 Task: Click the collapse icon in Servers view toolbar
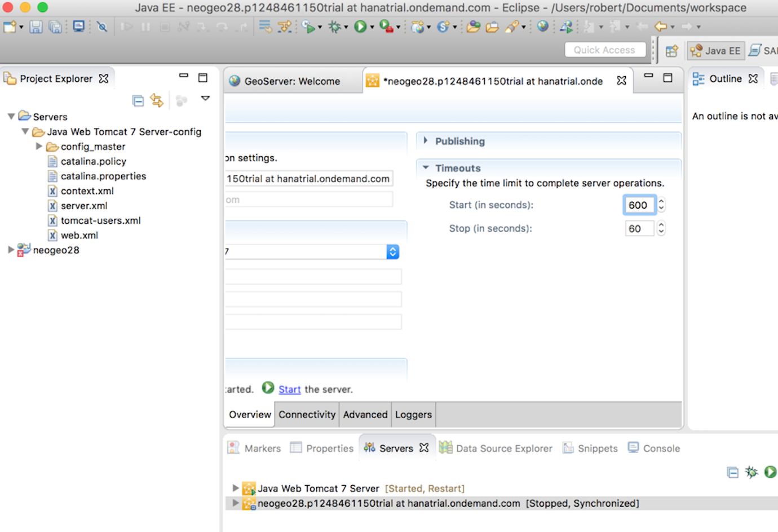click(733, 472)
